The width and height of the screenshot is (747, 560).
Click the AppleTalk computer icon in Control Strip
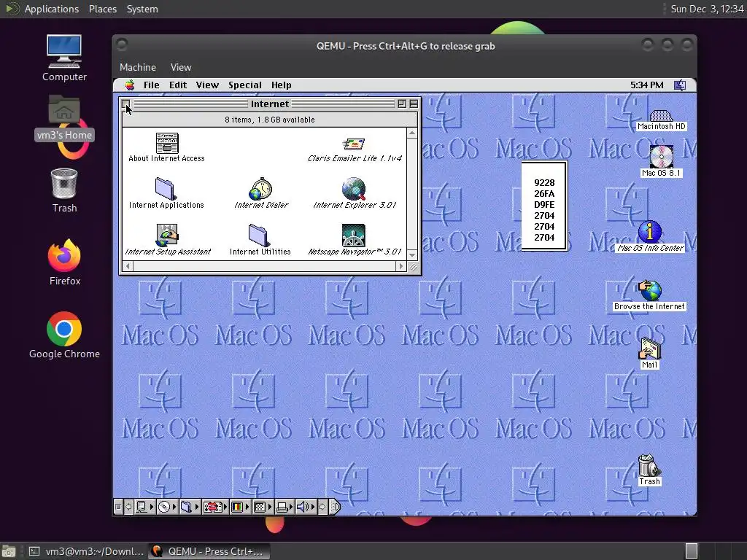(x=142, y=507)
